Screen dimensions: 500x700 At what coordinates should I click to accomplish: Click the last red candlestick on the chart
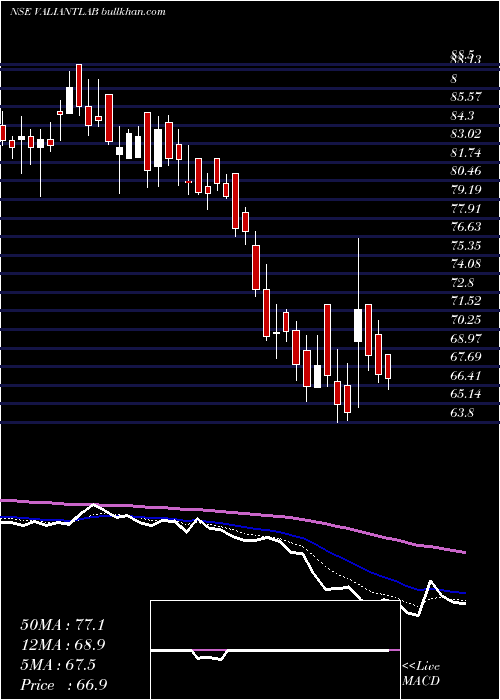(388, 367)
